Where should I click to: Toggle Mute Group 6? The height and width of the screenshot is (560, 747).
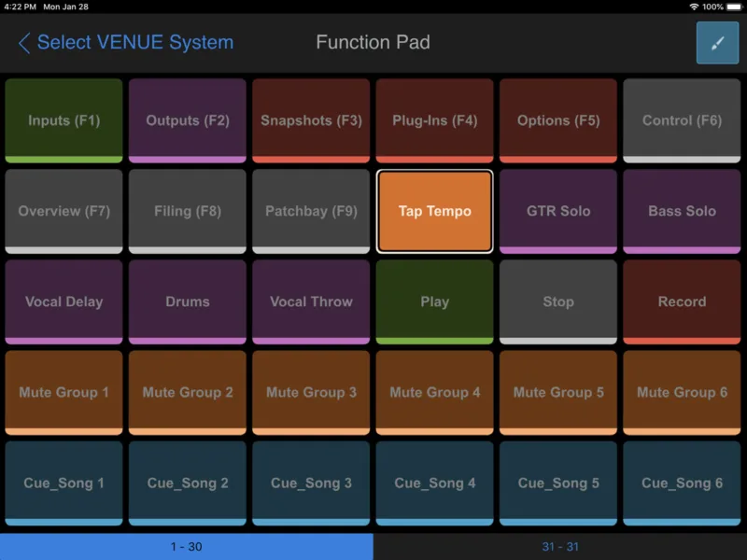point(682,392)
